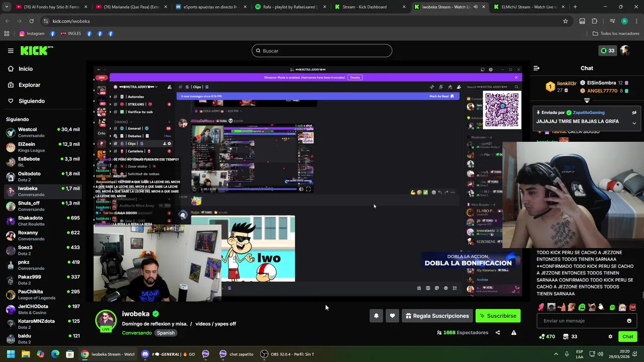Open the Kicks balance showing 33

(x=608, y=51)
